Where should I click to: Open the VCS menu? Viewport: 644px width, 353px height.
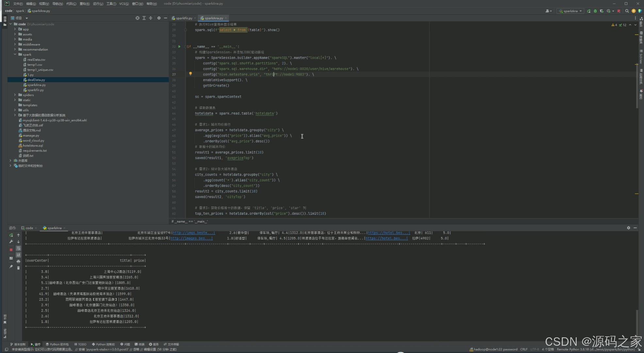point(124,4)
